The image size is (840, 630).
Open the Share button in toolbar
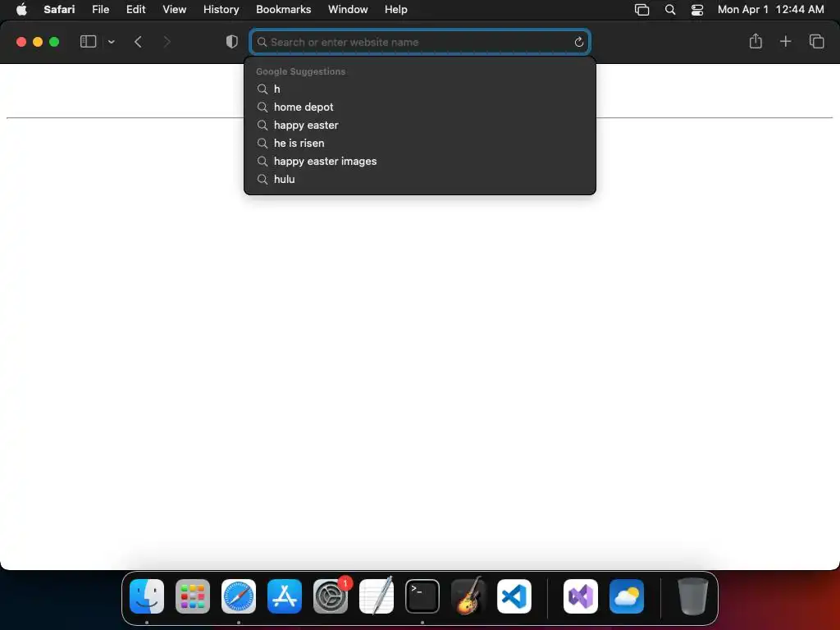pyautogui.click(x=756, y=41)
